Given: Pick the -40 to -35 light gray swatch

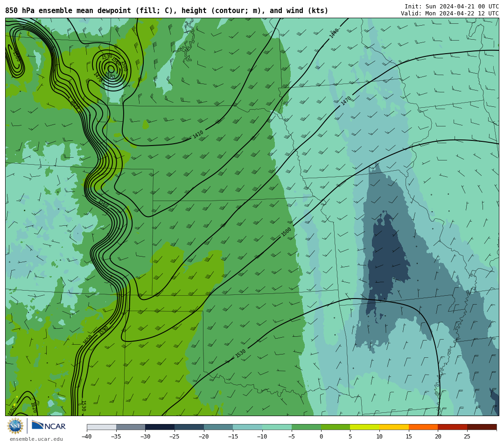Looking at the screenshot, I should [102, 427].
